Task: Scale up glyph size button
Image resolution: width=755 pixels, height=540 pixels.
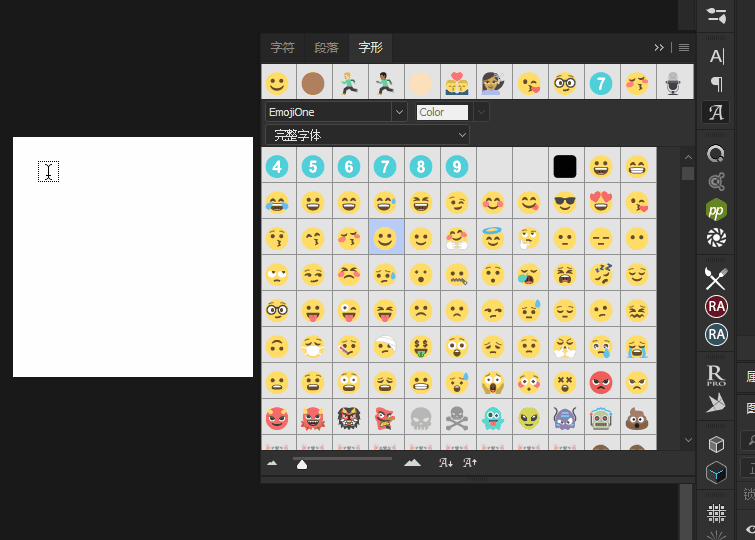Action: [469, 463]
